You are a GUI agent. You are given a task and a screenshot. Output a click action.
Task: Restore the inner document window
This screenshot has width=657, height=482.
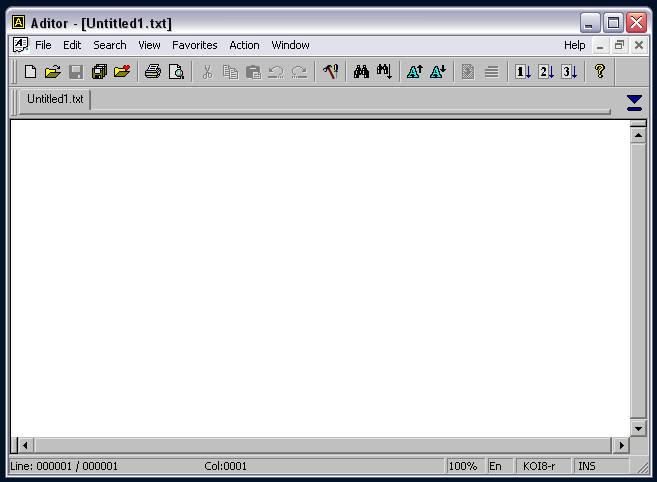(x=619, y=45)
